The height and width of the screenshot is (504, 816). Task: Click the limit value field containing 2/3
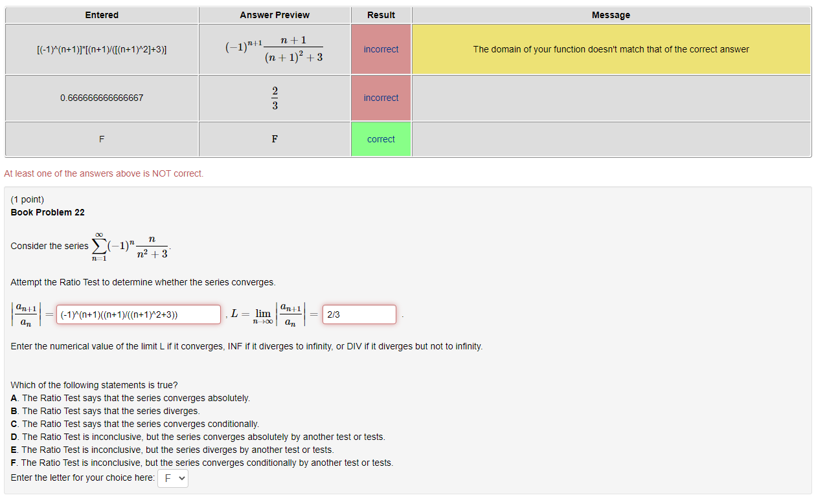pyautogui.click(x=359, y=314)
